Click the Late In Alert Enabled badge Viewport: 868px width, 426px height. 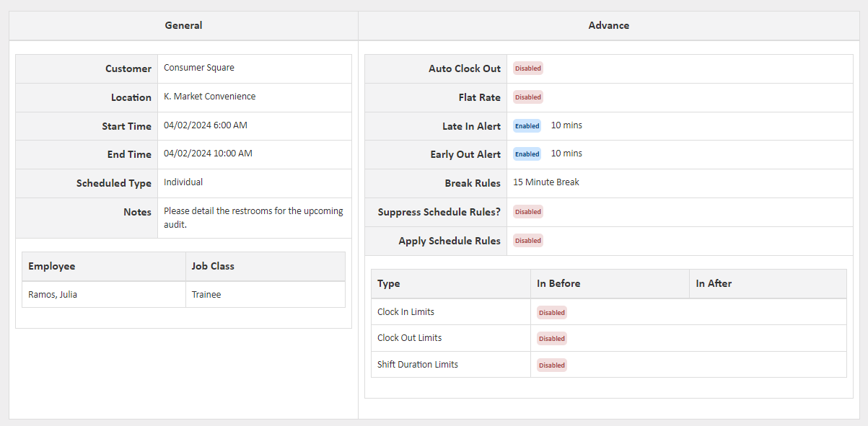point(527,126)
